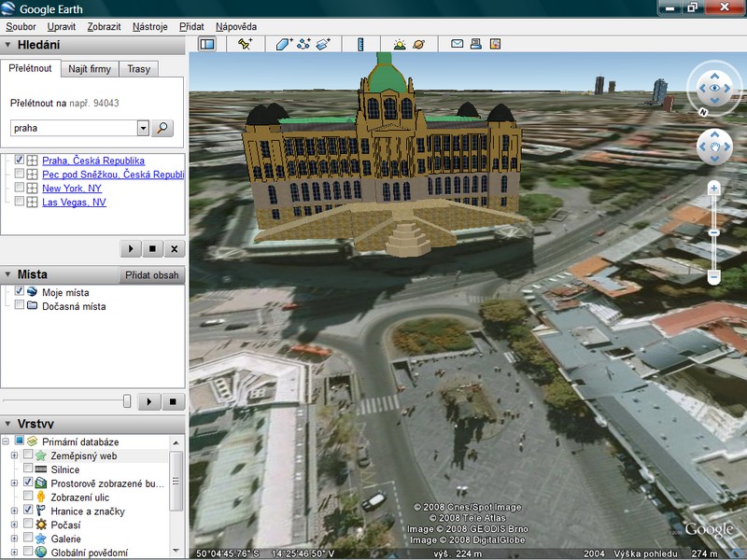Open the Soubor menu
This screenshot has height=560, width=747.
click(21, 27)
